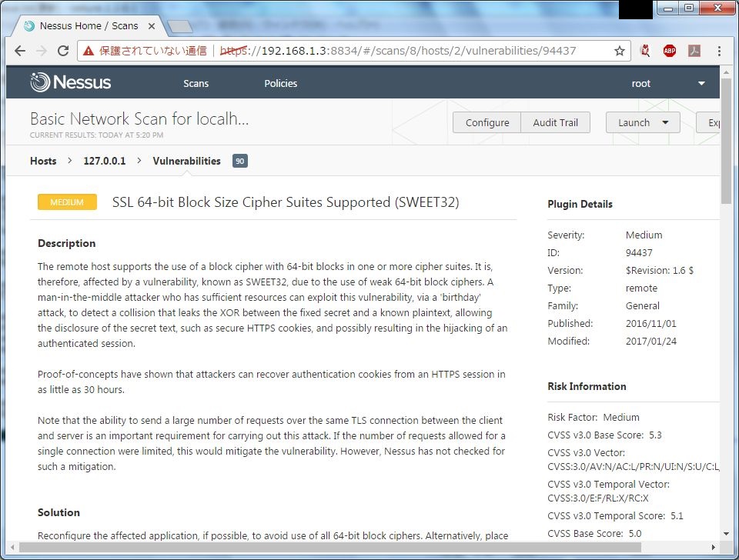Click the CVSS Base Score value 5.0
The image size is (739, 560).
[x=635, y=534]
